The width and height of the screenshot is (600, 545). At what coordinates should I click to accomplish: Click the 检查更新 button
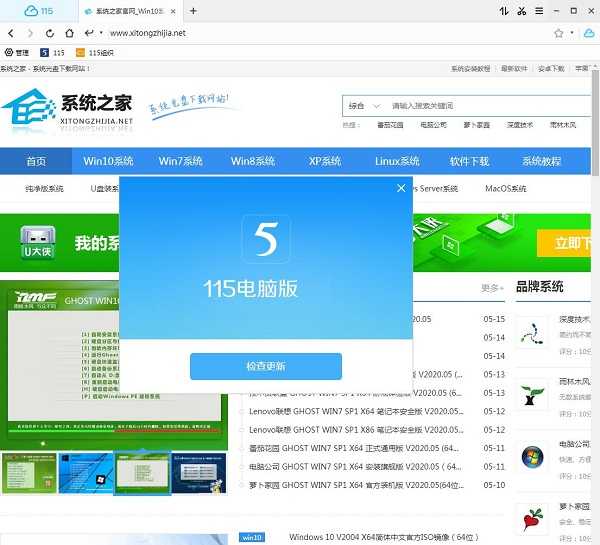click(266, 367)
